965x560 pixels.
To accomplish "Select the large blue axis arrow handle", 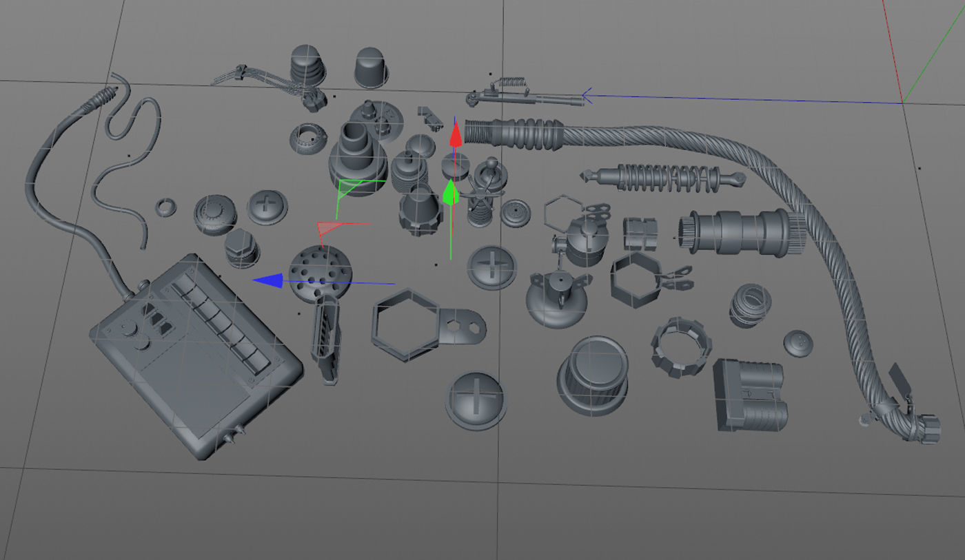I will [x=267, y=280].
